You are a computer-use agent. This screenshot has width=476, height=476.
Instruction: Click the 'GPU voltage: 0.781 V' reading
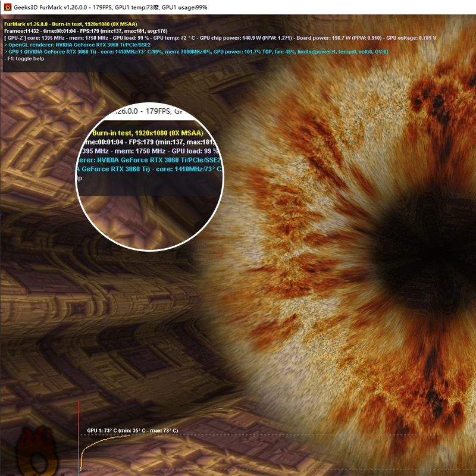[x=411, y=38]
